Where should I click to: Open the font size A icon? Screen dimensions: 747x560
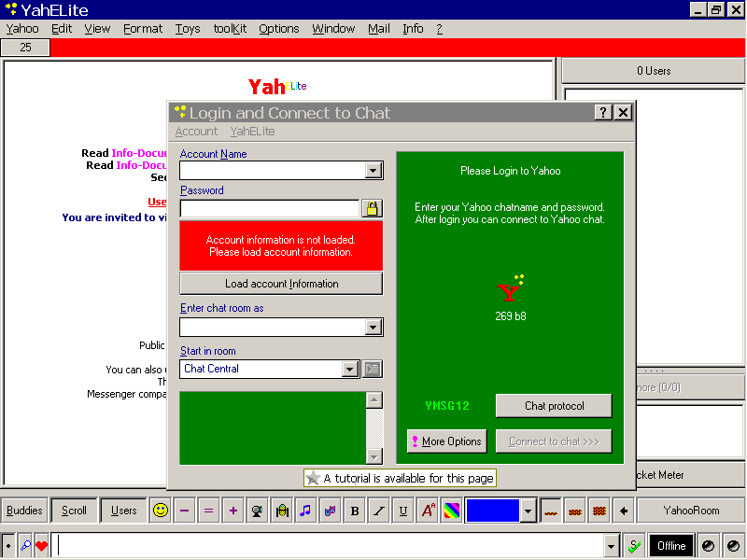(x=428, y=511)
